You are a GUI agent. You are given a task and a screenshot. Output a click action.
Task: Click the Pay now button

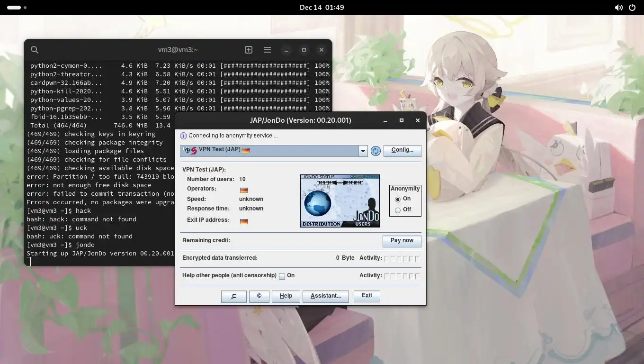coord(402,241)
